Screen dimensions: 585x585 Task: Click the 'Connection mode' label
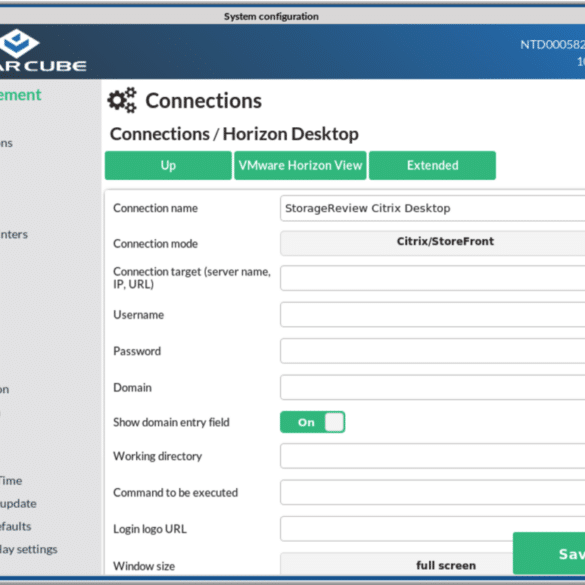click(156, 244)
